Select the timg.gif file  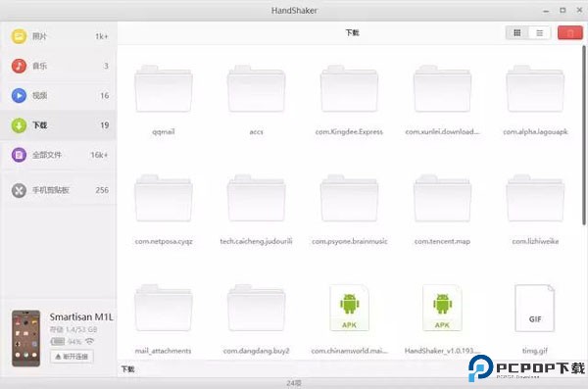[535, 309]
